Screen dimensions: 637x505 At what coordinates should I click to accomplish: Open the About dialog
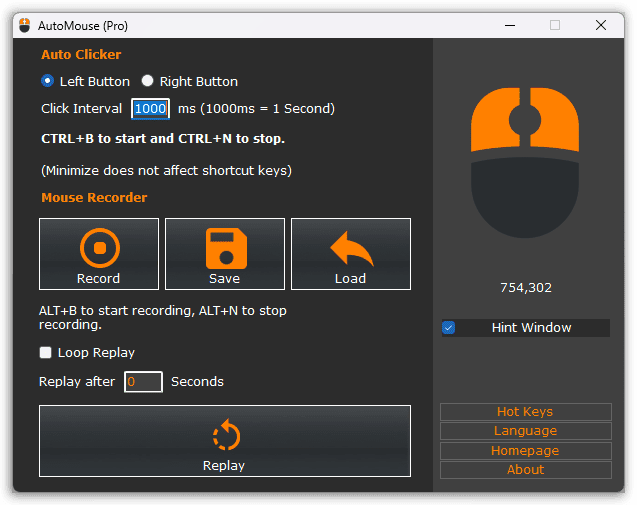pyautogui.click(x=526, y=470)
